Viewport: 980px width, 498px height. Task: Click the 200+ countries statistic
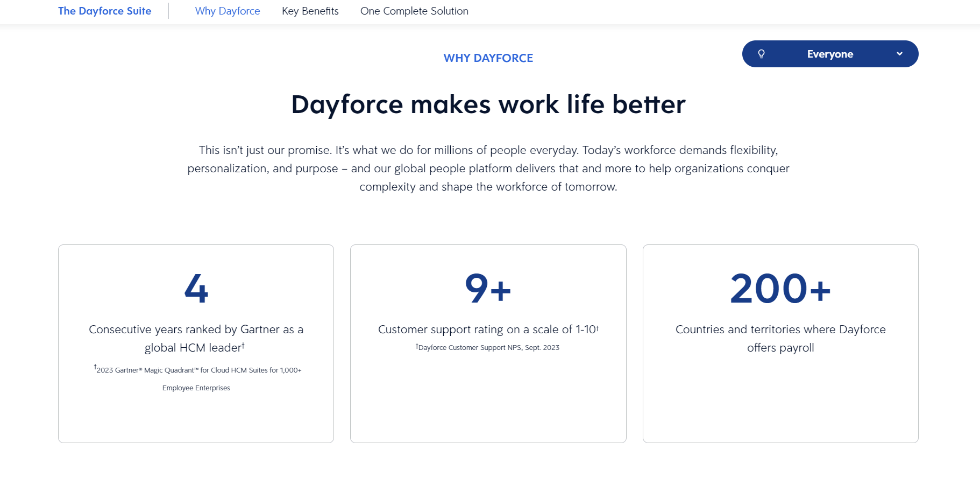point(780,289)
